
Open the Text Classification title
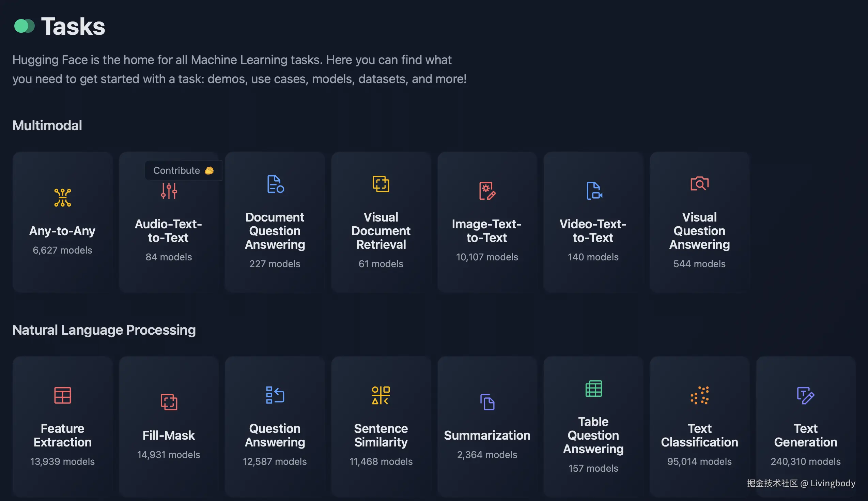(x=699, y=435)
